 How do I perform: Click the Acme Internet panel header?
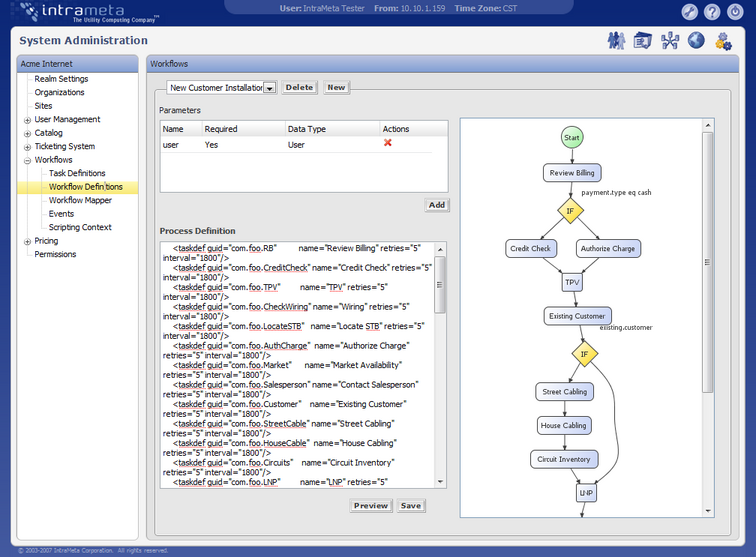pos(78,64)
